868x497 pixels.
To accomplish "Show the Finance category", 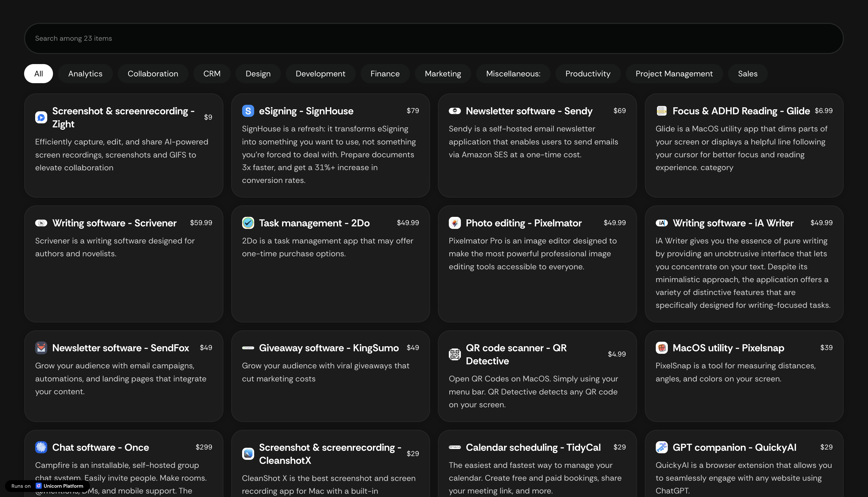I will coord(385,74).
